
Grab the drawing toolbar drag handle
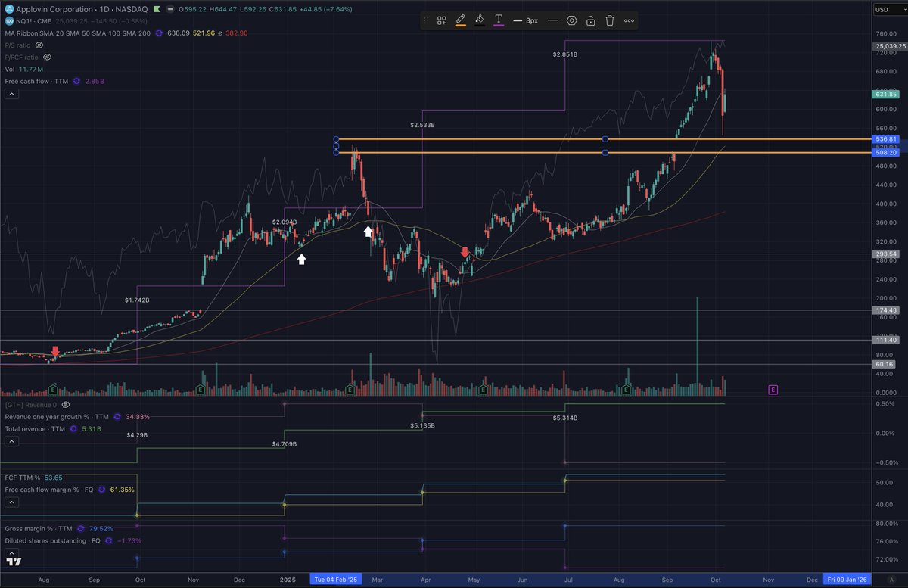[x=428, y=20]
